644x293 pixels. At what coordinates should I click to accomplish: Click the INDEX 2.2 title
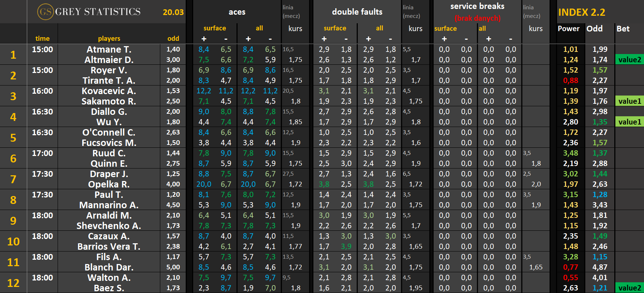click(x=581, y=13)
